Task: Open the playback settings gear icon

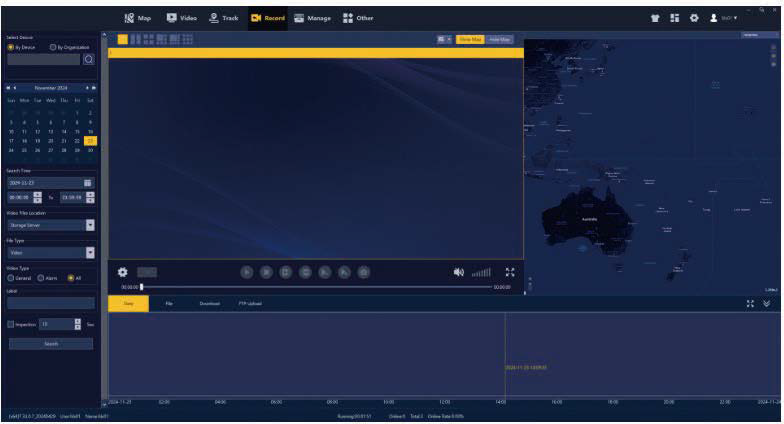Action: pos(123,272)
